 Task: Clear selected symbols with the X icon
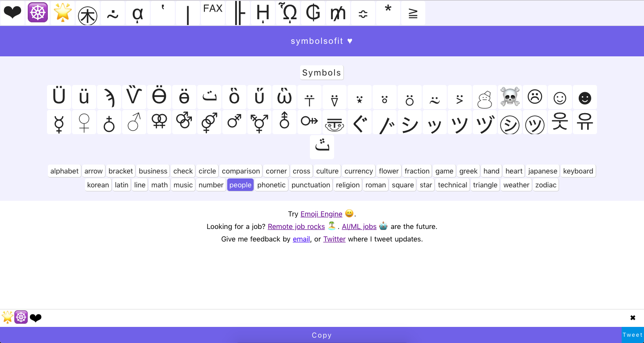pos(633,318)
